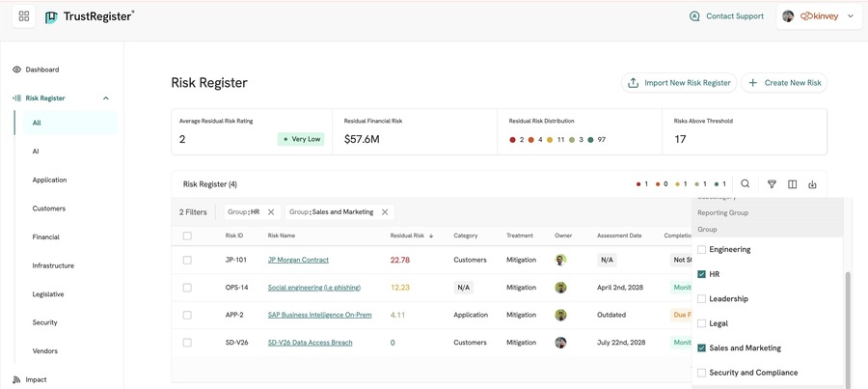This screenshot has width=868, height=389.
Task: Select the Legislative risk category
Action: (47, 294)
